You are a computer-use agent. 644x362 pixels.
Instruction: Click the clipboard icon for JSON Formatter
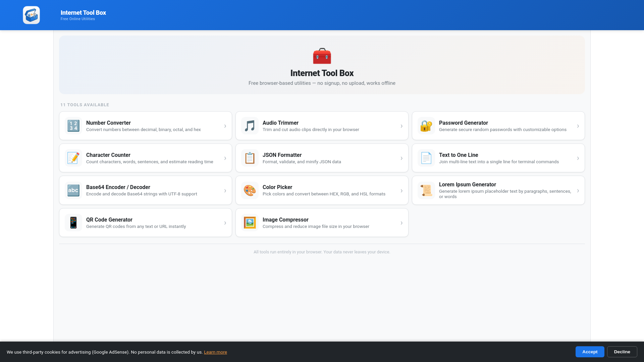click(x=250, y=158)
